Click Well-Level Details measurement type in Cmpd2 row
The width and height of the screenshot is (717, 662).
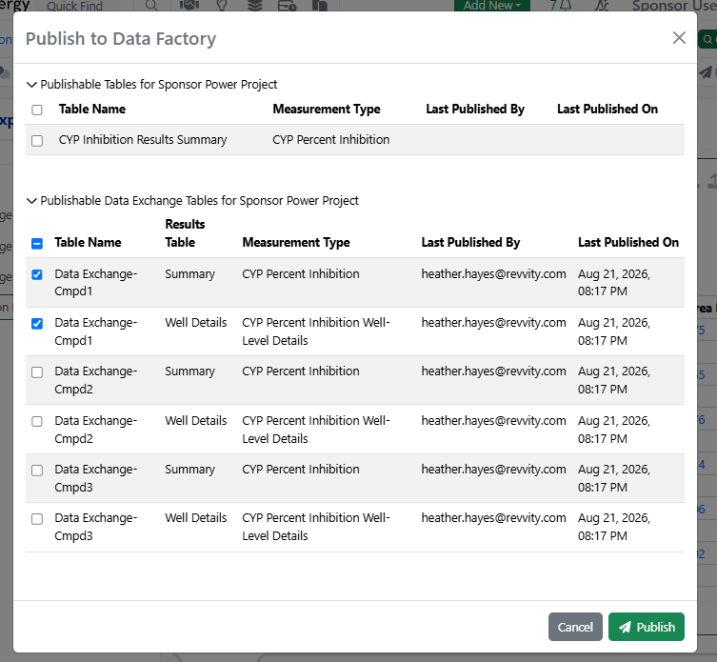316,429
